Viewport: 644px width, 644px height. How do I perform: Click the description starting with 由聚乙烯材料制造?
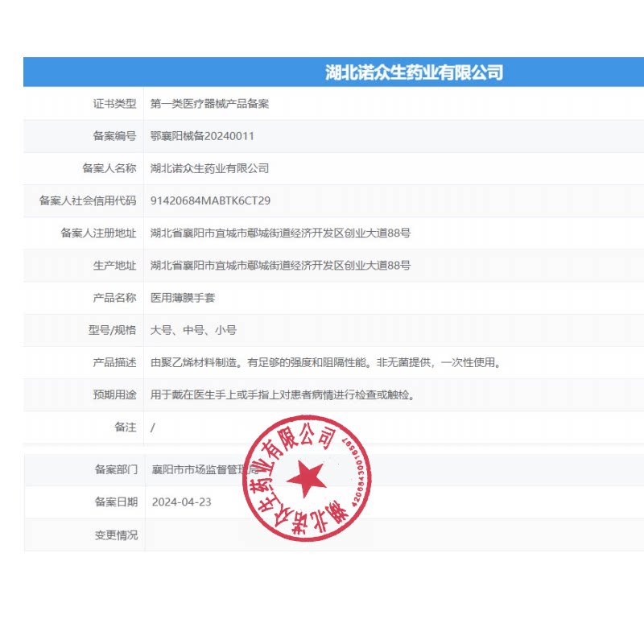pos(326,362)
